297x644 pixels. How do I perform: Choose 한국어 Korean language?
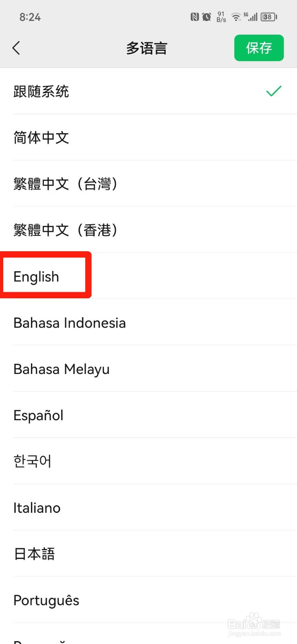(148, 462)
